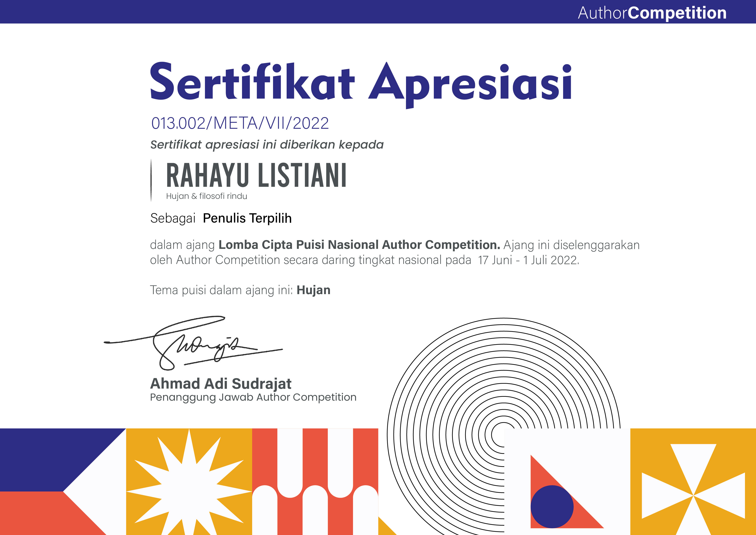Click the dark blue header bar
This screenshot has height=535, width=756.
tap(263, 11)
